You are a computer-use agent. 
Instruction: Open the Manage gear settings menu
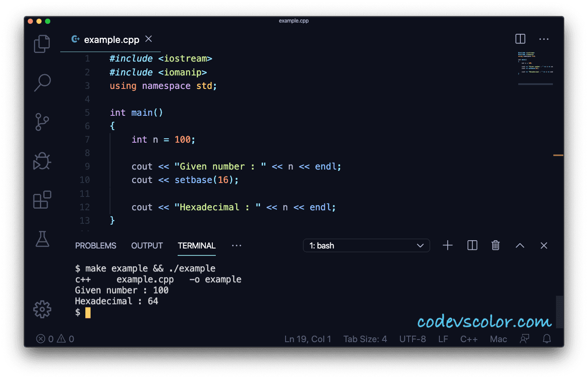42,309
